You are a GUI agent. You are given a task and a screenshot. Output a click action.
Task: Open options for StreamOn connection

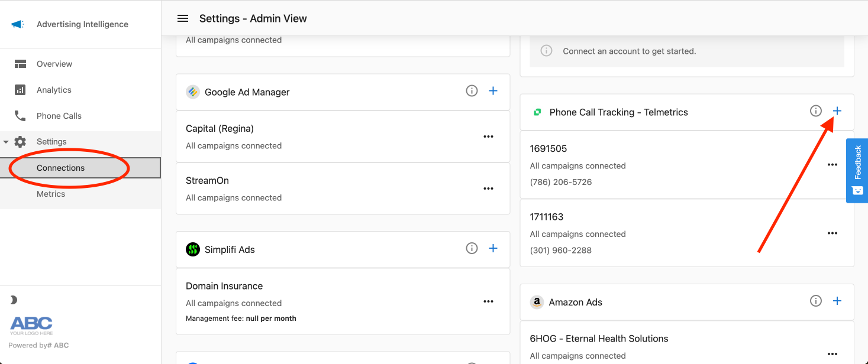coord(488,188)
